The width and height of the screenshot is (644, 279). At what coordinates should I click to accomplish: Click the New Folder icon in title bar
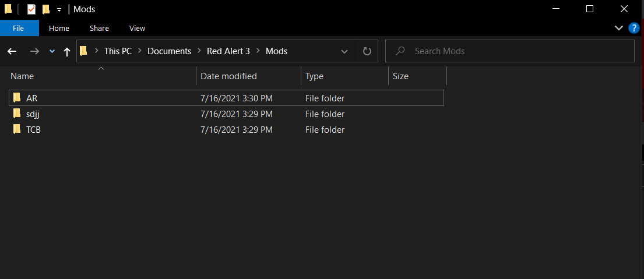click(46, 9)
